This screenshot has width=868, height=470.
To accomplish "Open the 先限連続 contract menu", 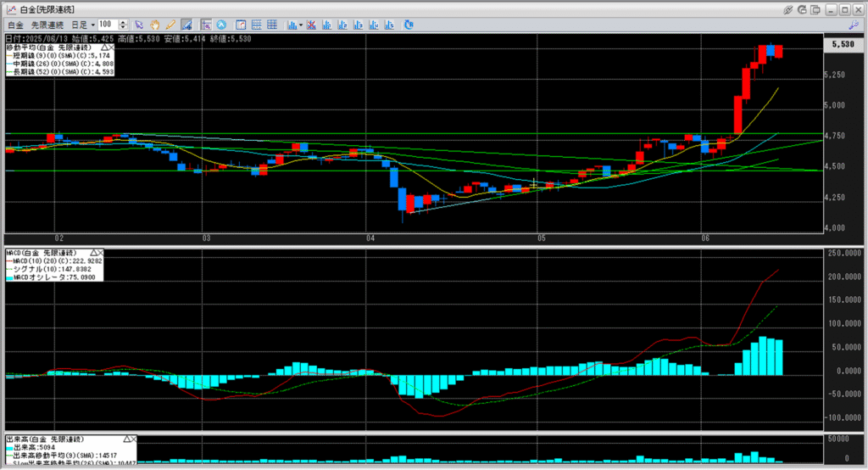I will (x=47, y=25).
